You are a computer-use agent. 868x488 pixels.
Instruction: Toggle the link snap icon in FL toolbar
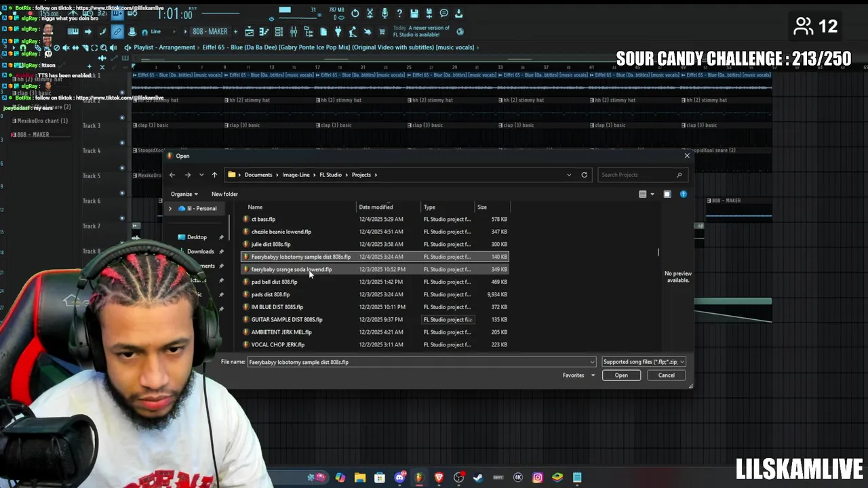tap(117, 31)
